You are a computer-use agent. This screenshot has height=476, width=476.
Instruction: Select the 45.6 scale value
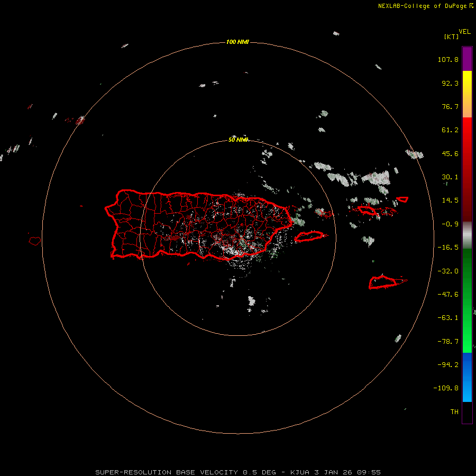[x=450, y=153]
